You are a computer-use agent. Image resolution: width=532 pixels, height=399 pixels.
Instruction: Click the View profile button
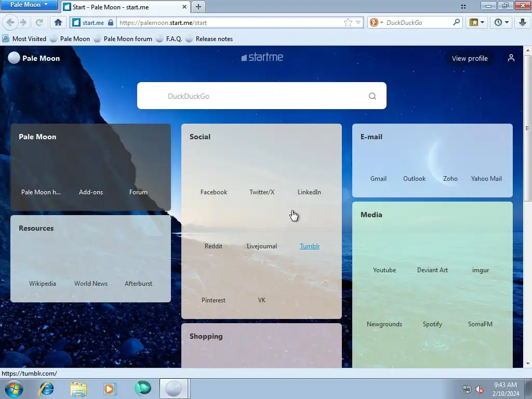470,58
